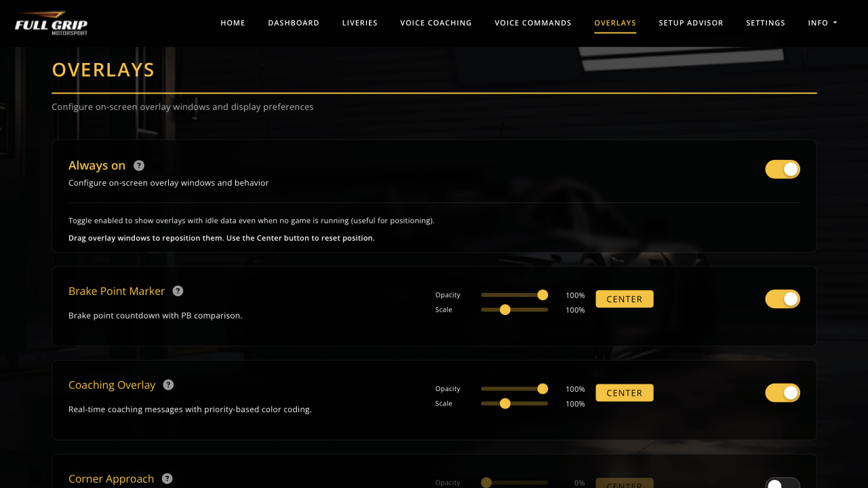Turn off Brake Point Marker overlay

[782, 299]
